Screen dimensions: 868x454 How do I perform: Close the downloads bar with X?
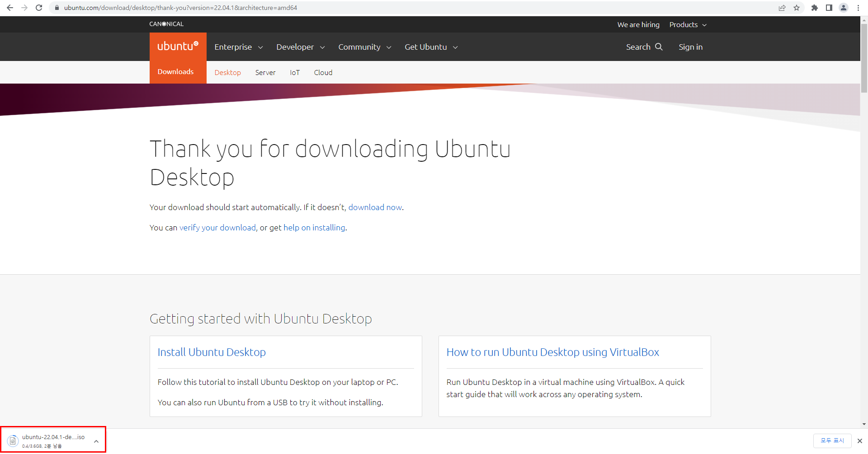pyautogui.click(x=860, y=441)
